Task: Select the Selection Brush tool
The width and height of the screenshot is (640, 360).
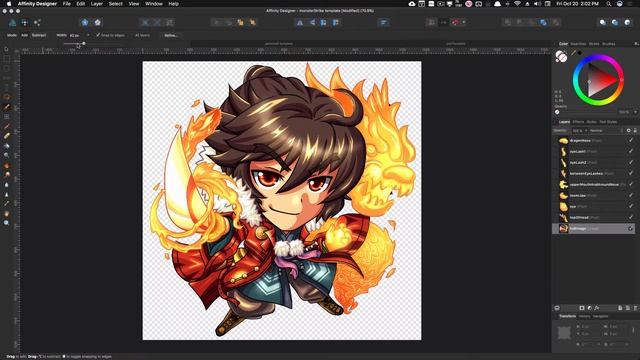Action: pos(7,107)
